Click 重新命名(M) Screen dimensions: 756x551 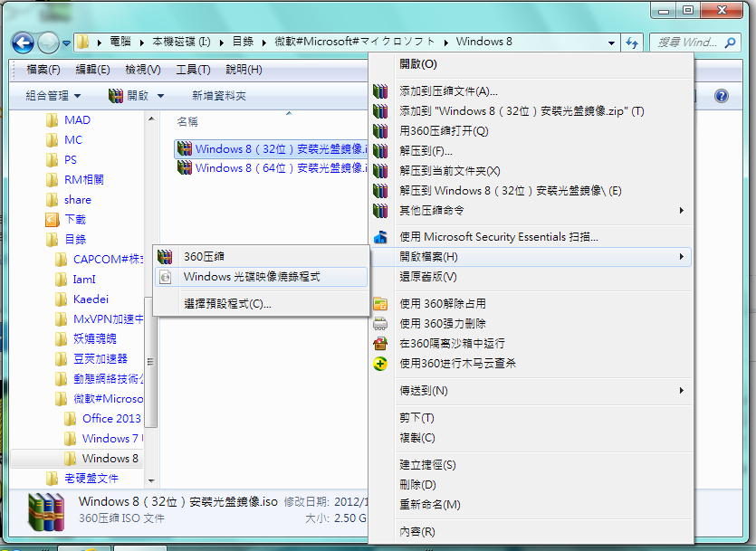pos(531,505)
